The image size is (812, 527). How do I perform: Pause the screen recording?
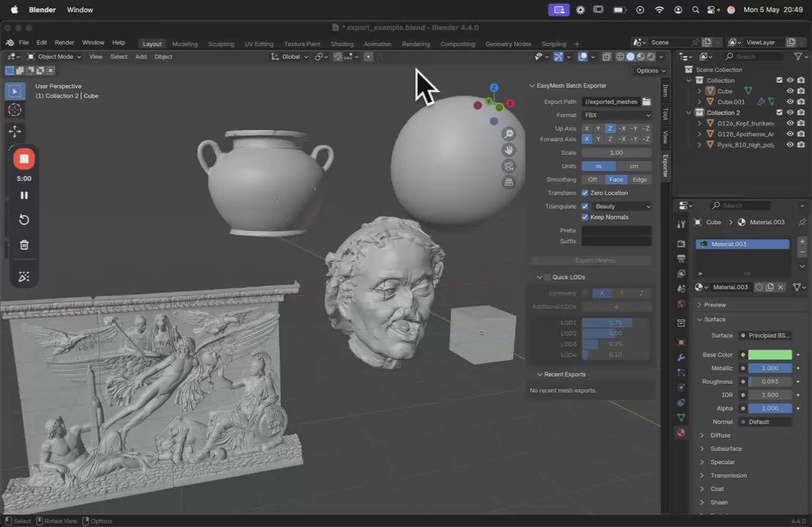point(24,195)
